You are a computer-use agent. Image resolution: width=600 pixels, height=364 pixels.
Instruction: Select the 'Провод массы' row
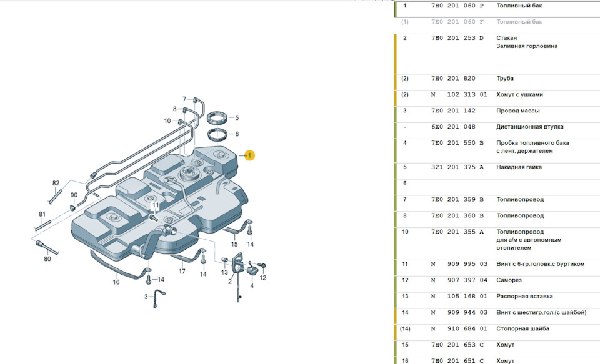497,114
